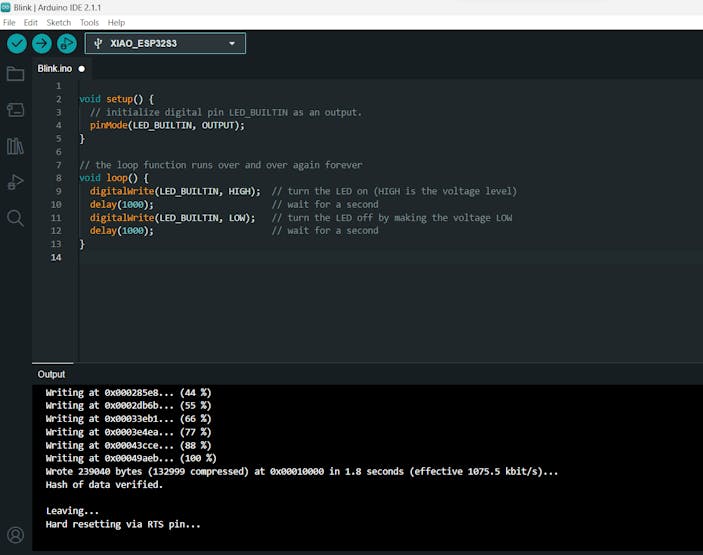Open the Help menu
This screenshot has height=555, width=703.
pos(116,22)
